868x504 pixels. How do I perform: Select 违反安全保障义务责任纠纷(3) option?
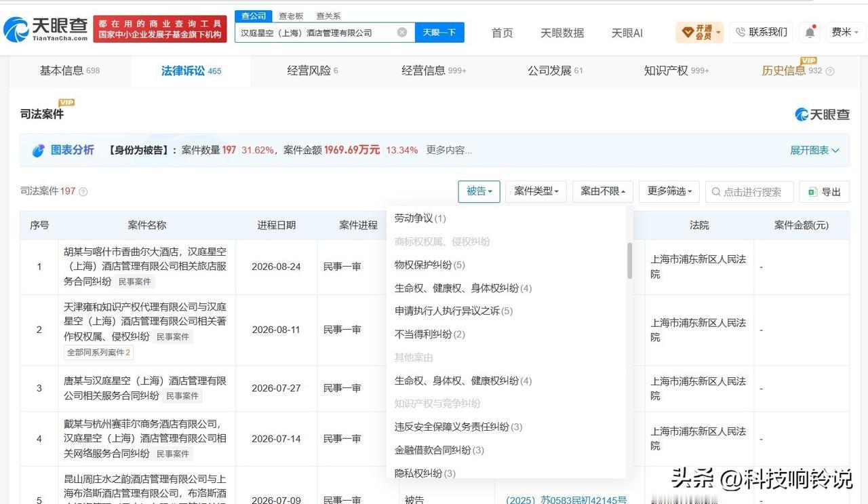458,427
